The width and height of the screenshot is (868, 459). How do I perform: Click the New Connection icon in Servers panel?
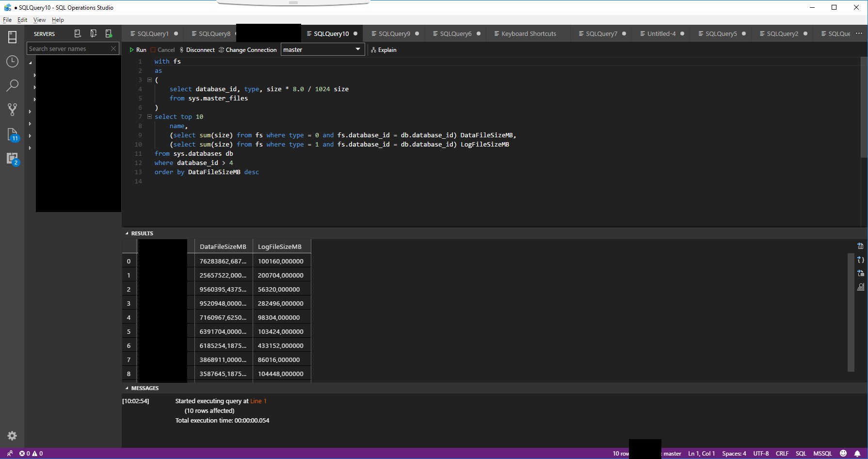(77, 33)
